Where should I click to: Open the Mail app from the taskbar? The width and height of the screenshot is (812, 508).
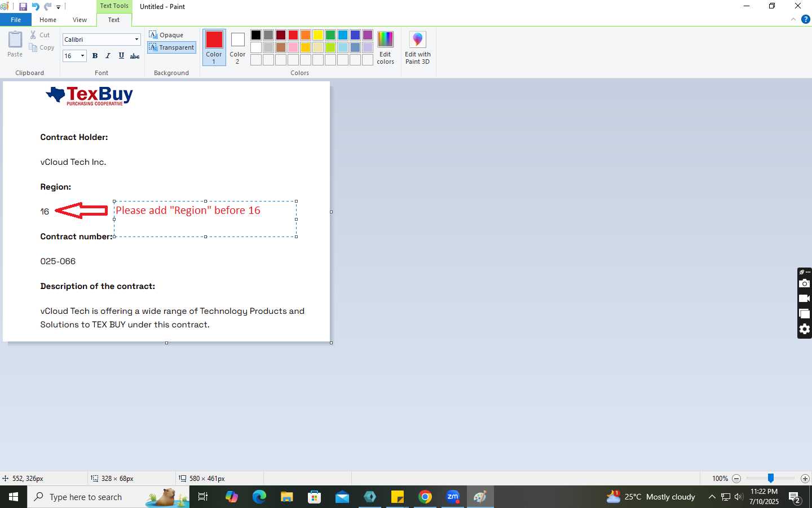[342, 497]
